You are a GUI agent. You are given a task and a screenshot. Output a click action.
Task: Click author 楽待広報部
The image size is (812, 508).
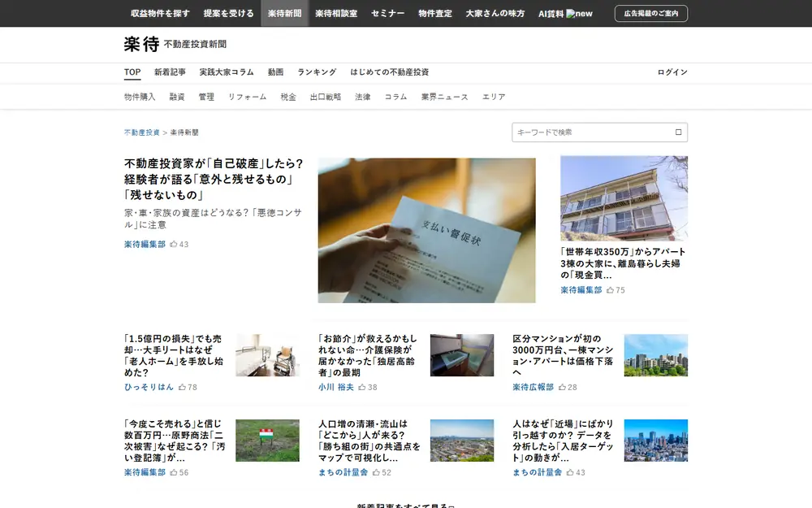pos(533,387)
